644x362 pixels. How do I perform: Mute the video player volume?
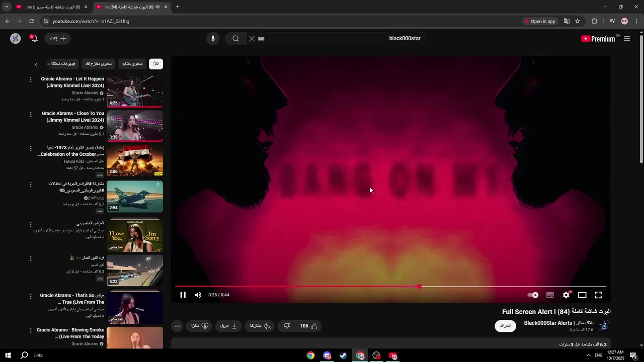tap(198, 295)
